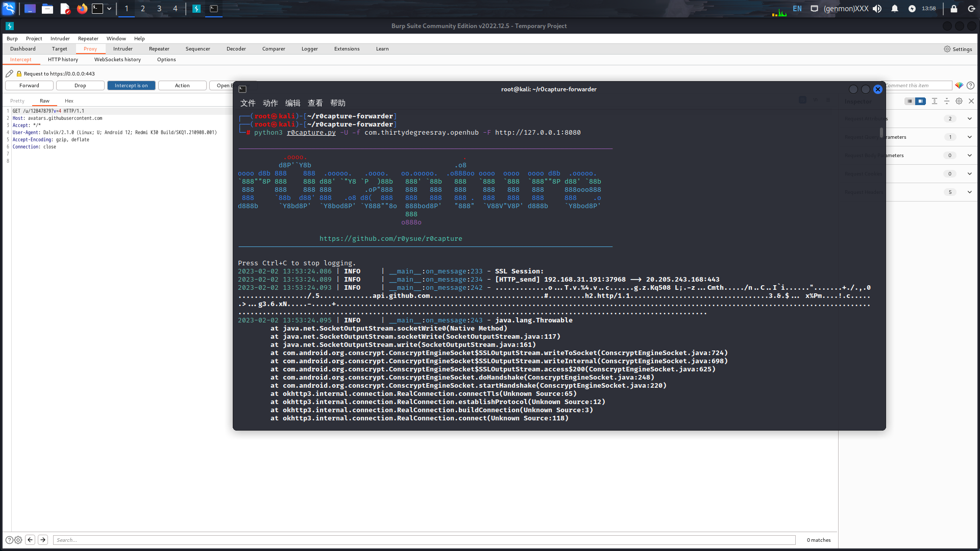Forward the intercepted request
This screenshot has height=551, width=980.
tap(29, 86)
